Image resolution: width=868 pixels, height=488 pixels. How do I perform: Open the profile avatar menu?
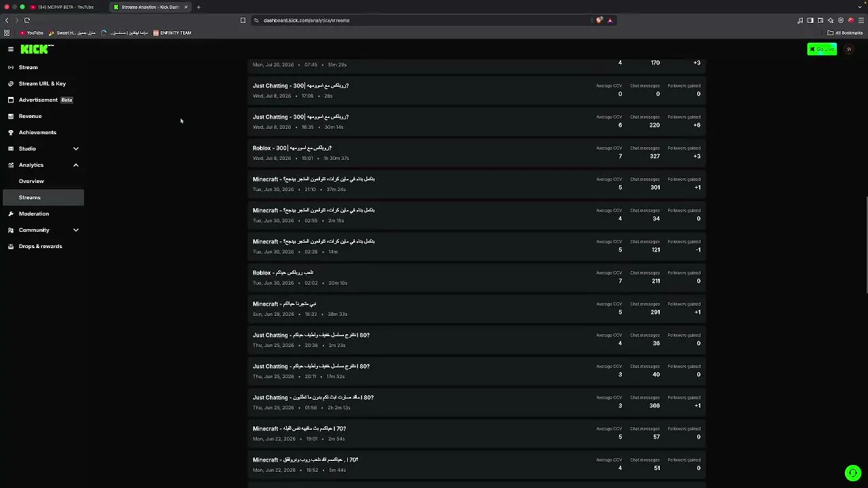coord(849,49)
